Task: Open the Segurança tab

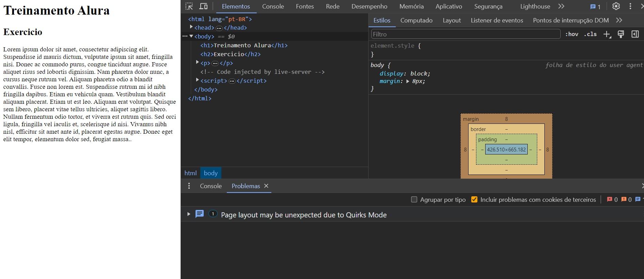Action: click(x=488, y=6)
